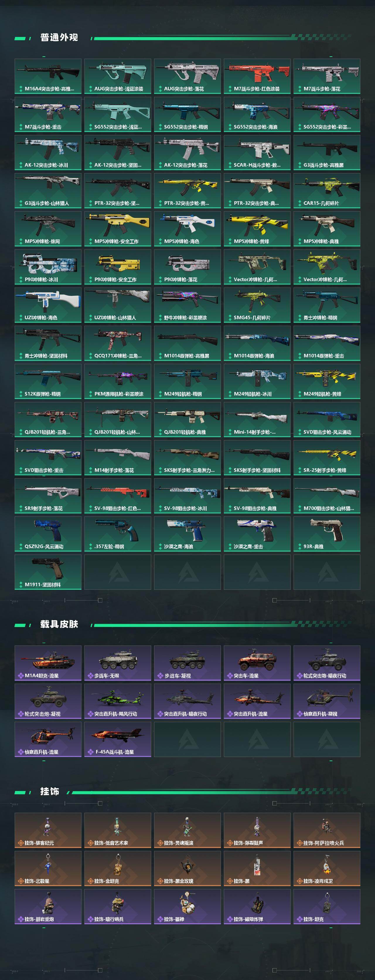Choose the SVD狙击步枪-风云涌动 blue skin

327,420
